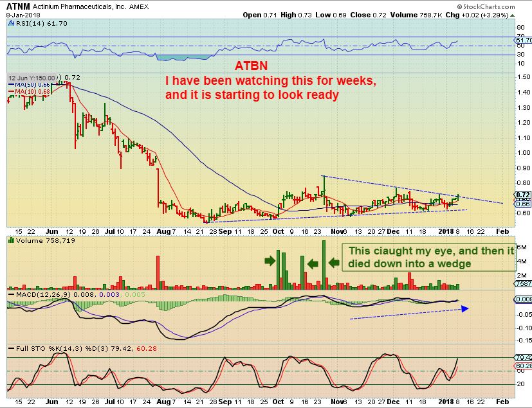This screenshot has width=532, height=408.
Task: Click the left-pointing arrow between volume spikes
Action: pos(312,263)
